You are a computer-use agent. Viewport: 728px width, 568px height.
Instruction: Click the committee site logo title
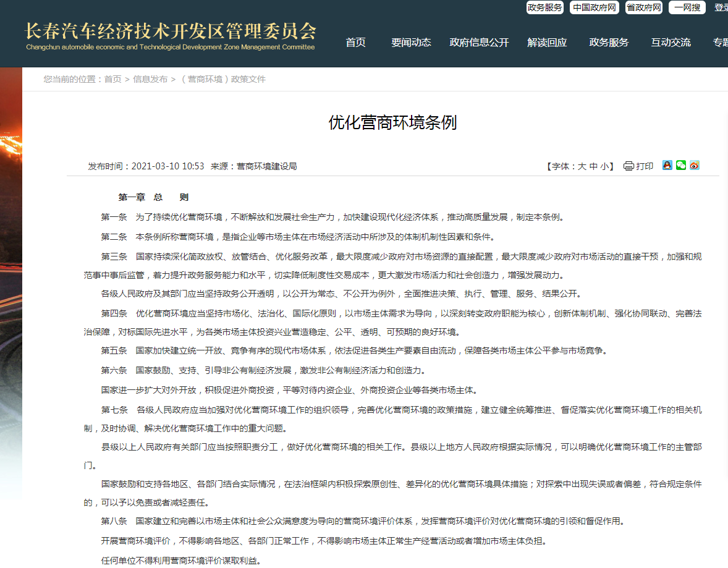click(171, 35)
